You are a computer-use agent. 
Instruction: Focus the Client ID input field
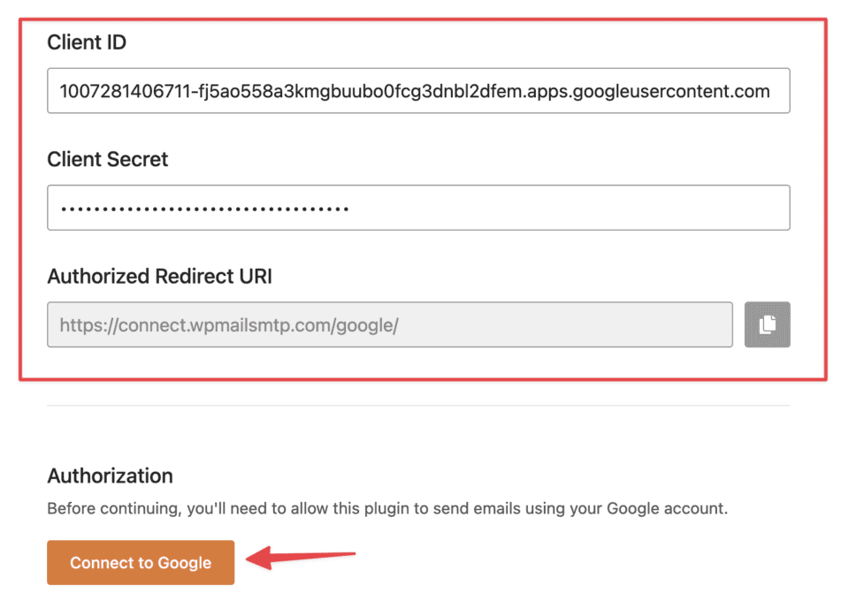tap(417, 91)
